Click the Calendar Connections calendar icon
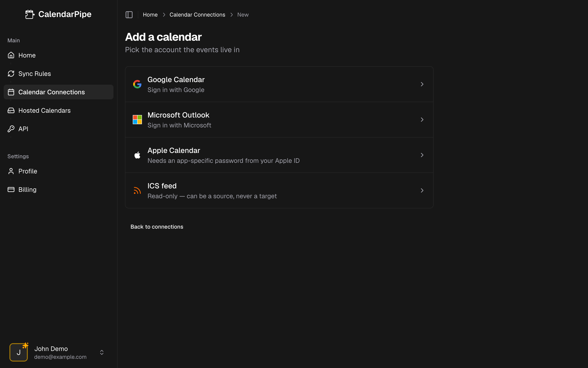The width and height of the screenshot is (588, 368). pos(11,92)
